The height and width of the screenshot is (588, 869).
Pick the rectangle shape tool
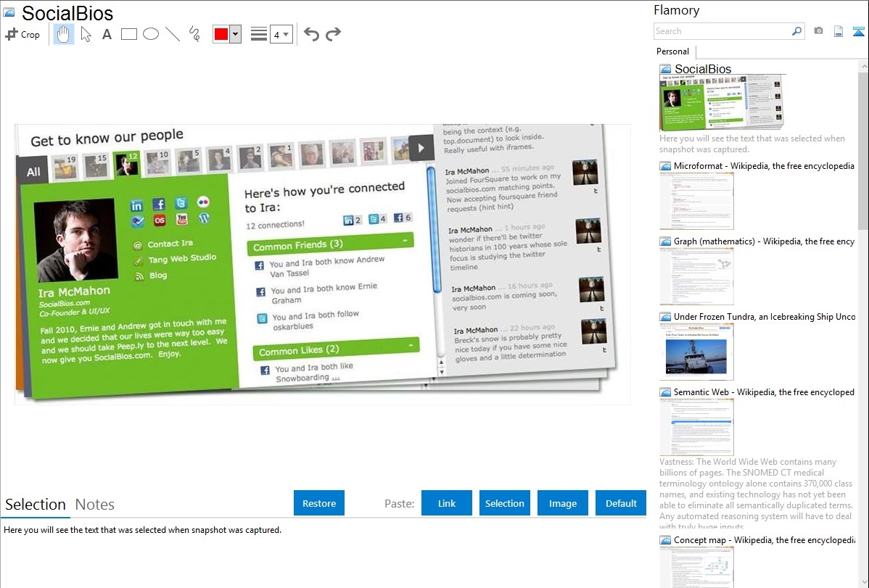[128, 34]
